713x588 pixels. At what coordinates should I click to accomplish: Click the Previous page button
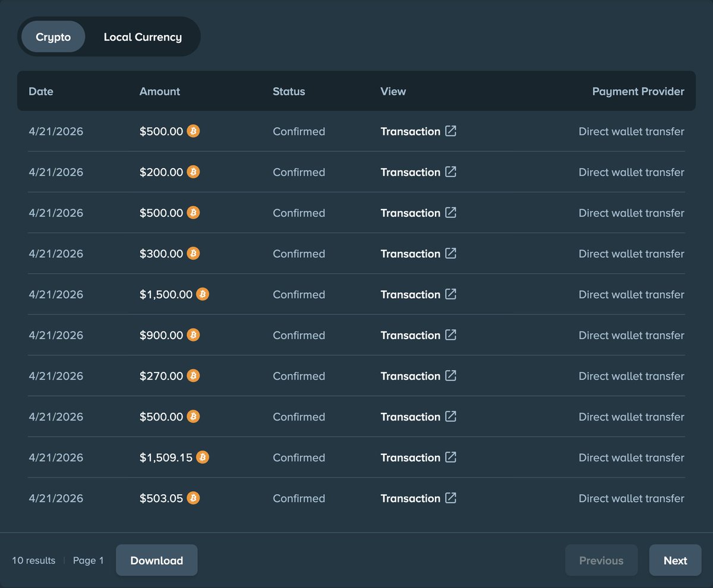point(601,560)
